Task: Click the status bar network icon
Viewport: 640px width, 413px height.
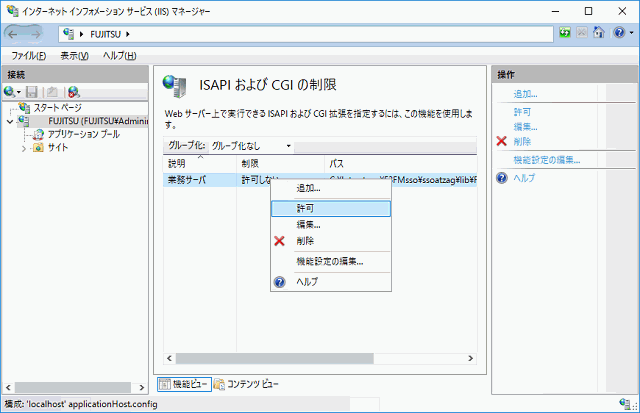Action: tap(625, 404)
